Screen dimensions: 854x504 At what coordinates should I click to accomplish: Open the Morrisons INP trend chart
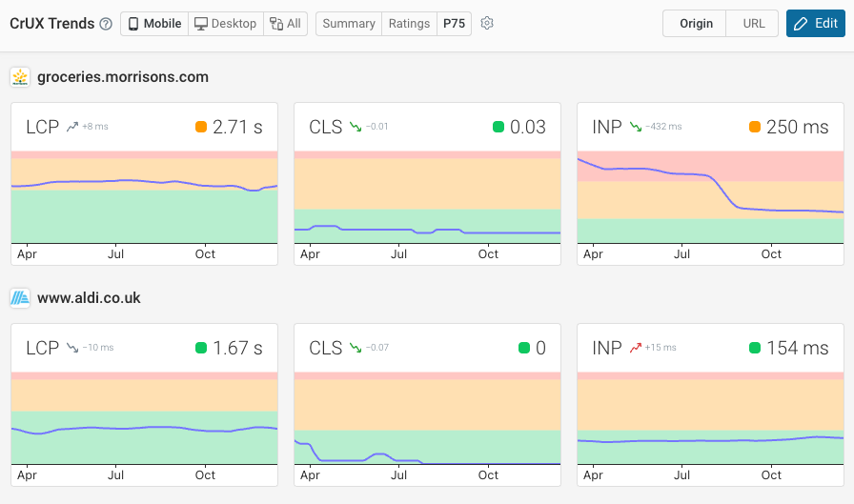coord(710,196)
